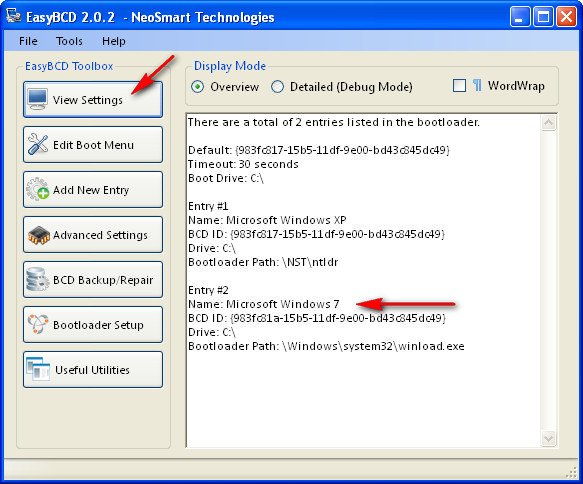The width and height of the screenshot is (583, 484).
Task: Click the total entries summary line
Action: (334, 122)
